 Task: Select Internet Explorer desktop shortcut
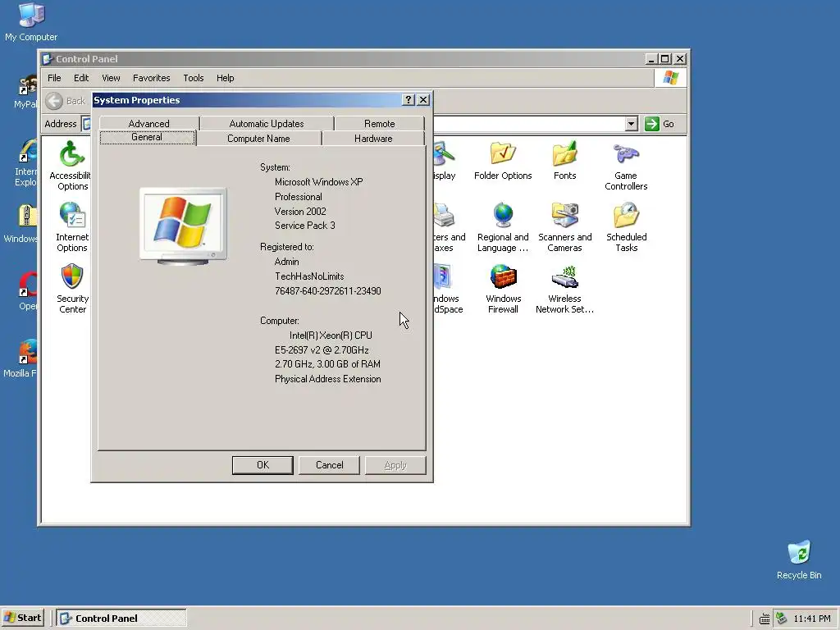tap(25, 162)
